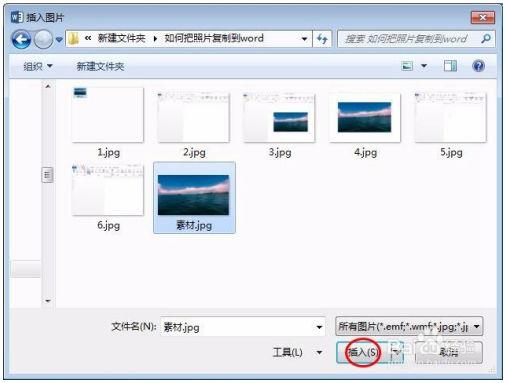Open help with the question mark icon
The height and width of the screenshot is (383, 506).
tap(478, 66)
